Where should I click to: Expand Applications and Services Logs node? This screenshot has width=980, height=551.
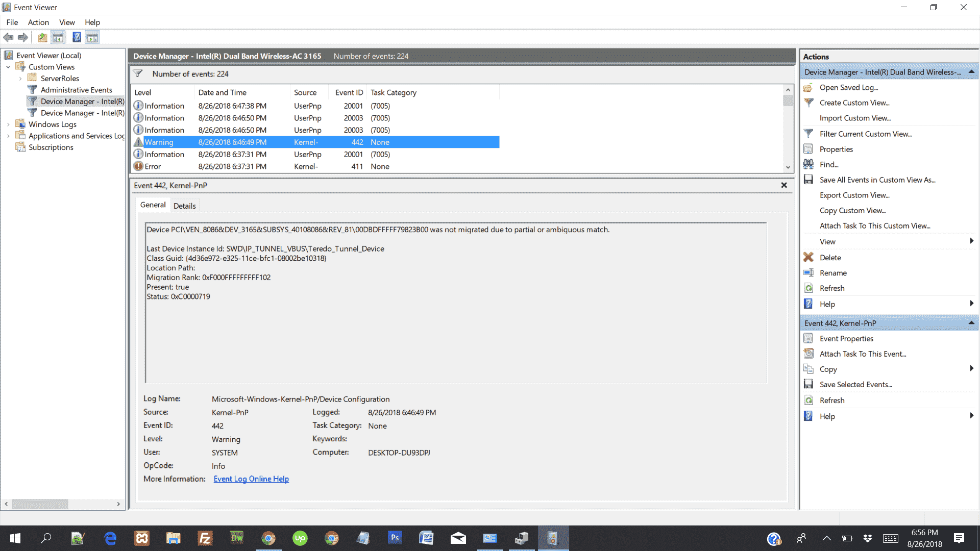pyautogui.click(x=8, y=136)
